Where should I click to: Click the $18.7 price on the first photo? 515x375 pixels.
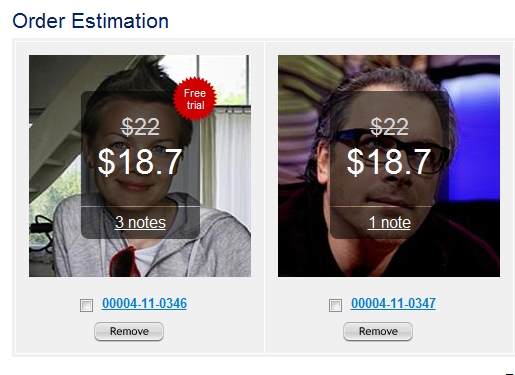[x=140, y=162]
